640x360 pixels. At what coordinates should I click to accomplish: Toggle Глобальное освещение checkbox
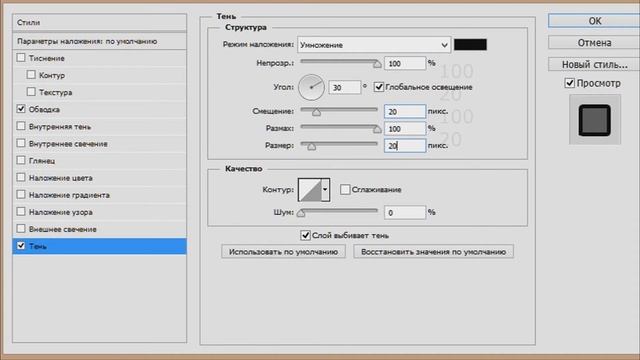(379, 87)
